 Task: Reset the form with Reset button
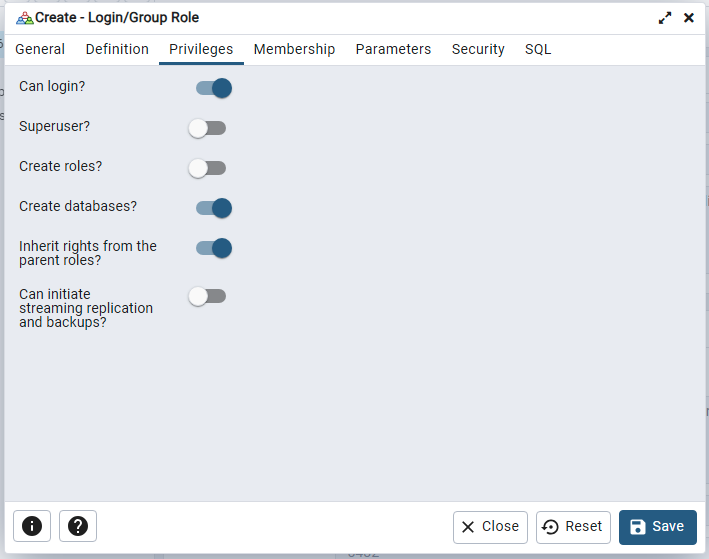point(573,527)
